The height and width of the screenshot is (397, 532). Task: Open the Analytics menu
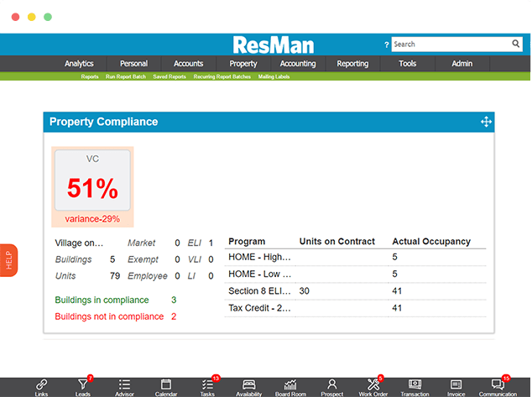(x=79, y=64)
